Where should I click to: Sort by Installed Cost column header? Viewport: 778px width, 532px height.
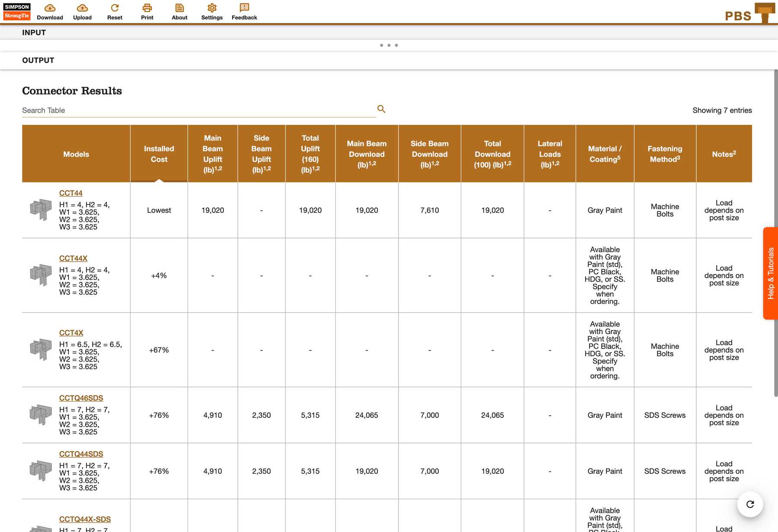tap(159, 154)
